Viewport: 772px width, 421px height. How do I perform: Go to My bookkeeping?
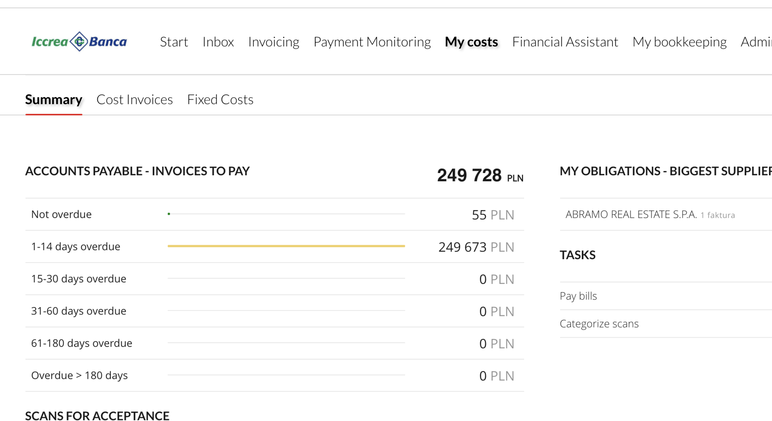pyautogui.click(x=679, y=42)
